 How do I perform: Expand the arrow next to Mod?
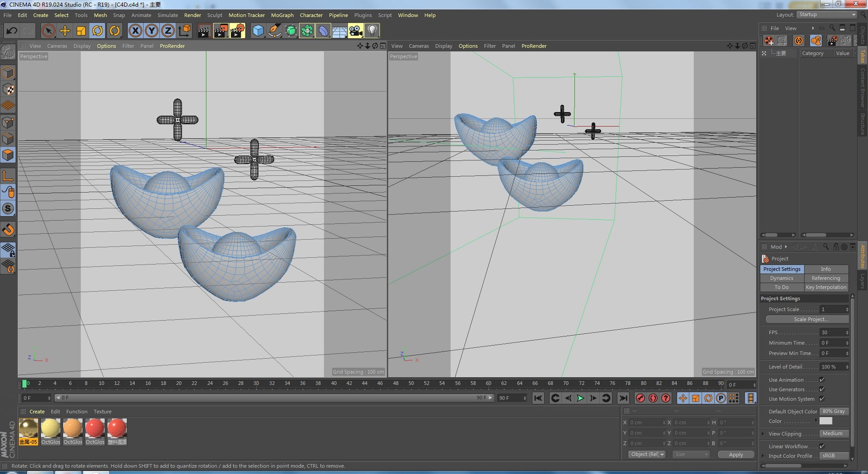tap(786, 247)
